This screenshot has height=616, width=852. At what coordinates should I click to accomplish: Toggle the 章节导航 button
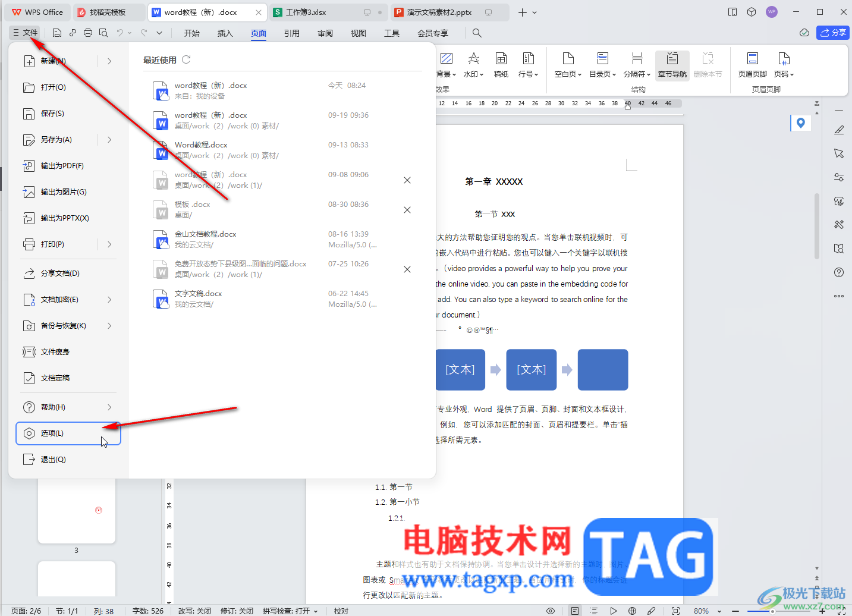coord(672,65)
